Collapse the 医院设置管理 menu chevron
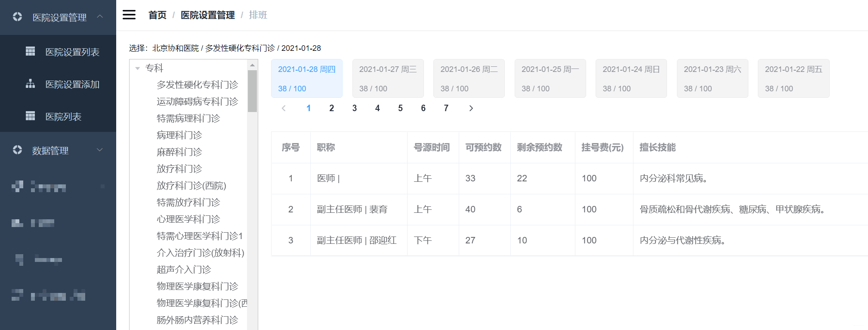The width and height of the screenshot is (868, 330). pos(100,16)
